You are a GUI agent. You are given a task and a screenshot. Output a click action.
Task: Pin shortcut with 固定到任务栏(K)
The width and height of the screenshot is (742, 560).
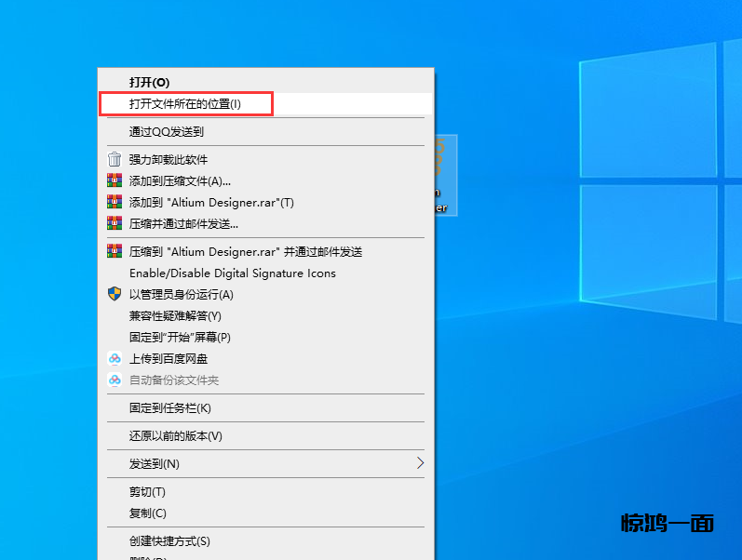[x=170, y=407]
